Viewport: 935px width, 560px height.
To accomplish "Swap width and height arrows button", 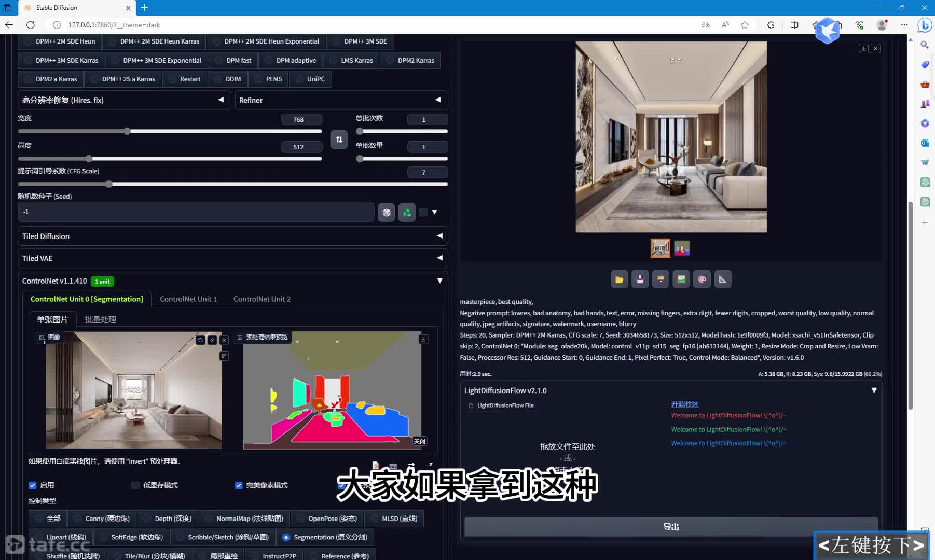I will 339,139.
